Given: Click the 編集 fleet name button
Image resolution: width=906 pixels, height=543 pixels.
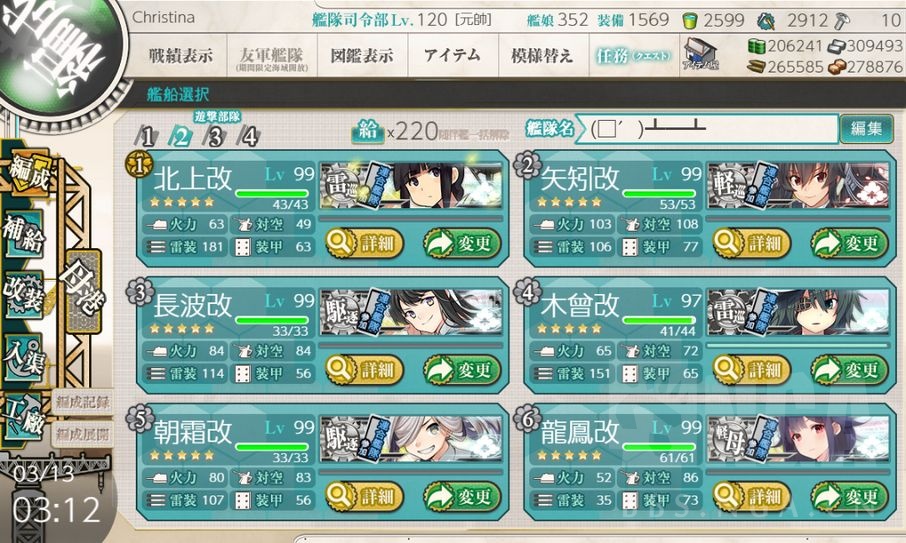Looking at the screenshot, I should pyautogui.click(x=866, y=128).
